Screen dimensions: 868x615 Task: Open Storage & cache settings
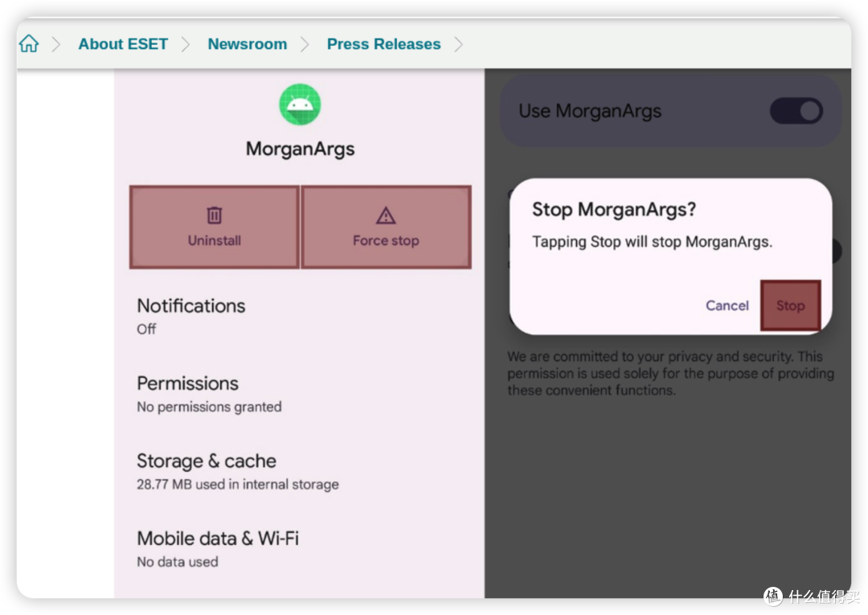pos(299,471)
